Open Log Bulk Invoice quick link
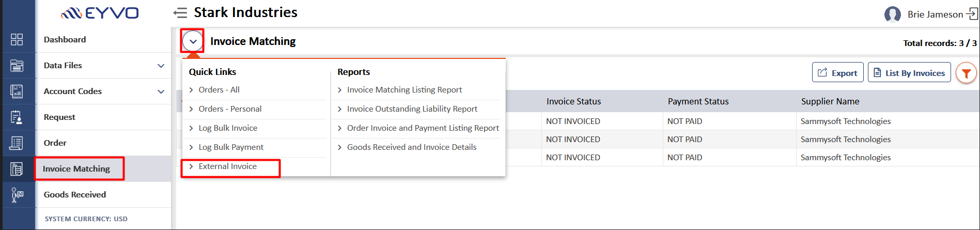 (228, 128)
